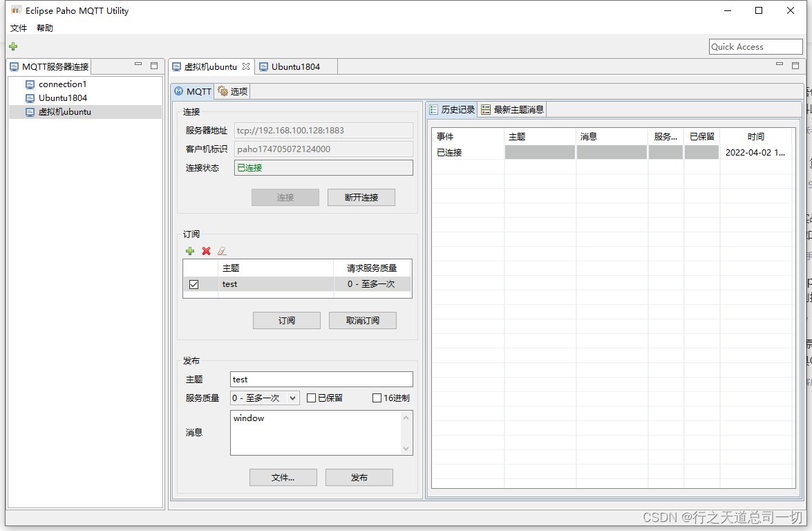Click the 消息 history column header
Screen dimensions: 812x531
click(612, 137)
